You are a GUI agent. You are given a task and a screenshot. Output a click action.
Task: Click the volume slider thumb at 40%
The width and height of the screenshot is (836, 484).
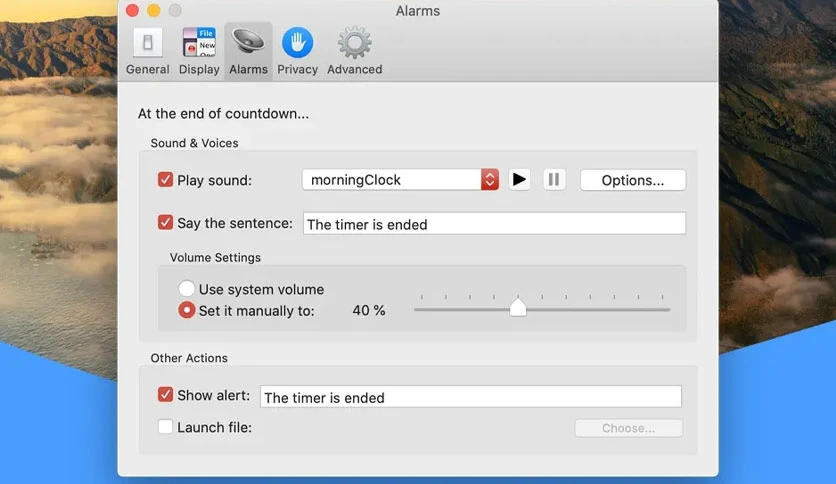point(518,307)
